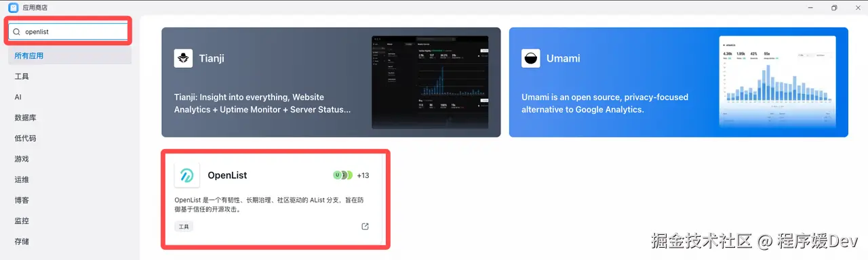Image resolution: width=868 pixels, height=260 pixels.
Task: Click the OpenList app logo icon
Action: pyautogui.click(x=186, y=175)
